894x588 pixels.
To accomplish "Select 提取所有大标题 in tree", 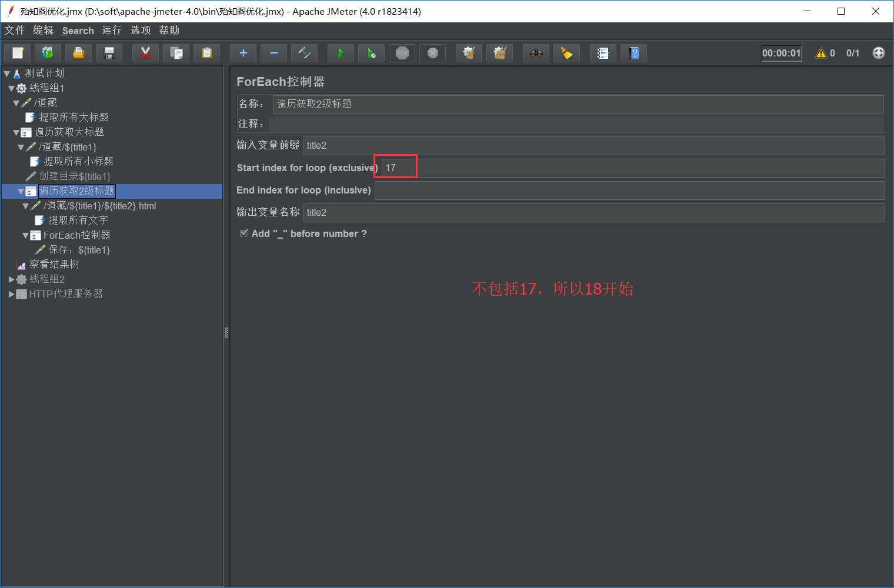I will (74, 118).
